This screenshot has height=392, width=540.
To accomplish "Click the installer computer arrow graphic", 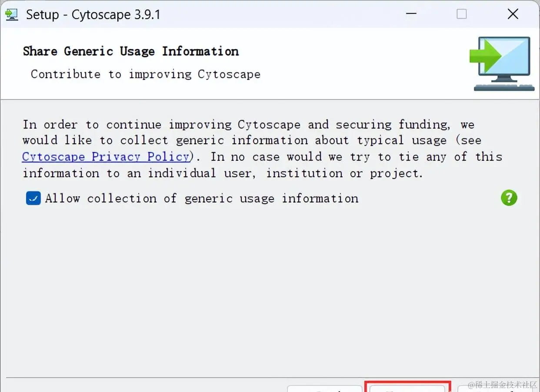I will 502,64.
